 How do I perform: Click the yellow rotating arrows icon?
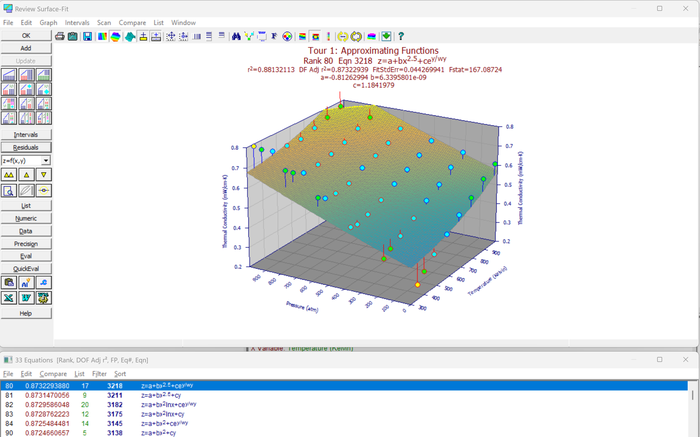point(356,37)
